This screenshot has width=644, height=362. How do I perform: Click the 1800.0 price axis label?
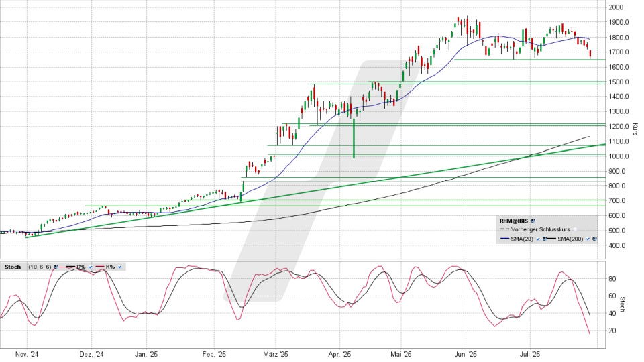click(619, 38)
